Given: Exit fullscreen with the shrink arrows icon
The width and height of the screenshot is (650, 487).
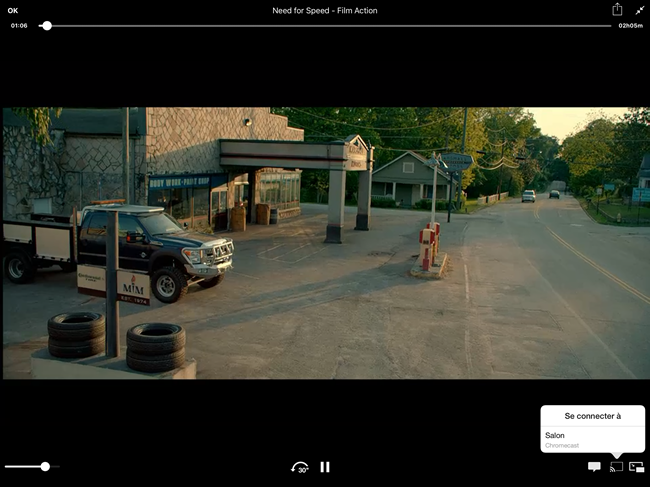Looking at the screenshot, I should click(640, 10).
